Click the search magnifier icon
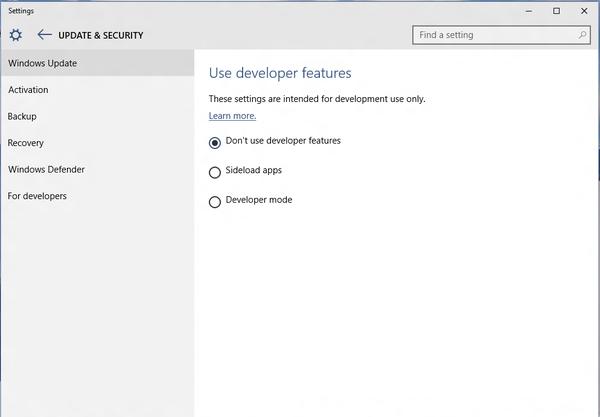Viewport: 600px width, 417px height. [x=582, y=35]
